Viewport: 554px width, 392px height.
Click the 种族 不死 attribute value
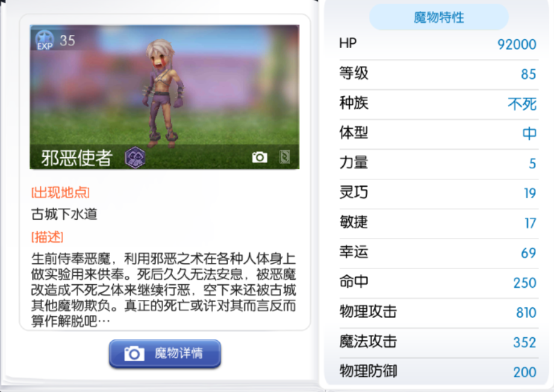point(522,104)
